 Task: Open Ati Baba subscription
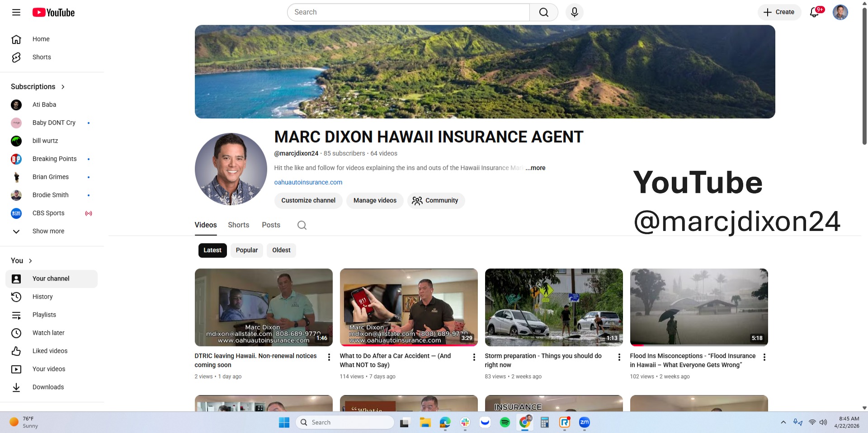click(x=52, y=105)
